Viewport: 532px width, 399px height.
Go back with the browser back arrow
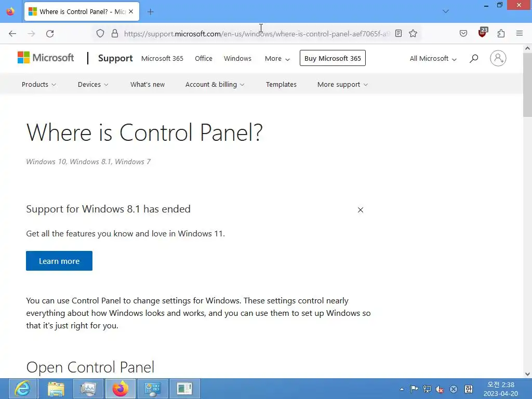[12, 34]
